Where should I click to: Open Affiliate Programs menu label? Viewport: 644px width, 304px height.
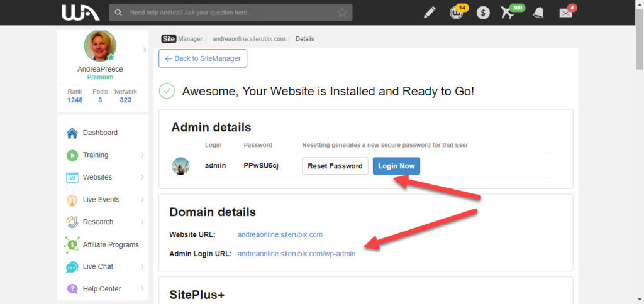pos(111,245)
